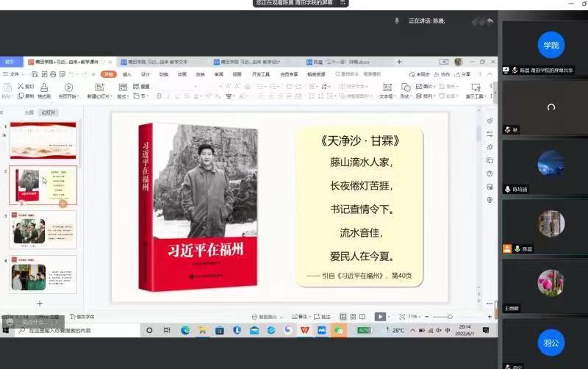Click the Save icon in quick access bar

click(x=35, y=74)
